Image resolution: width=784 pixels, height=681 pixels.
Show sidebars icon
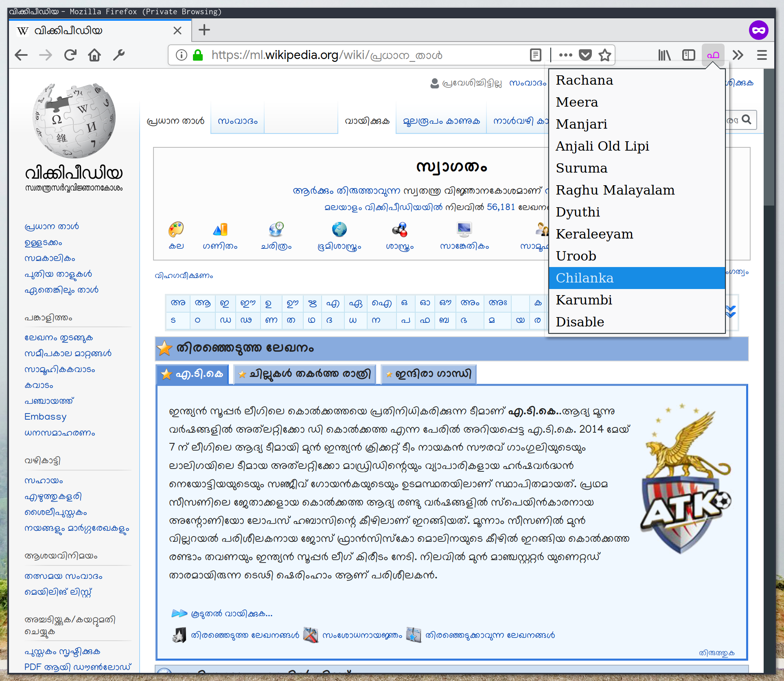click(689, 55)
